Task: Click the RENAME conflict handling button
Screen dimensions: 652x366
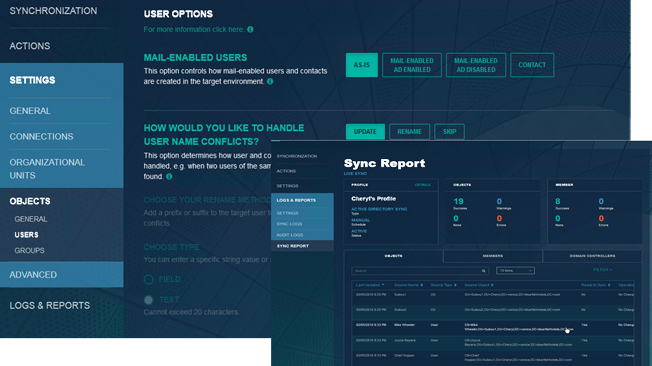Action: pos(410,132)
